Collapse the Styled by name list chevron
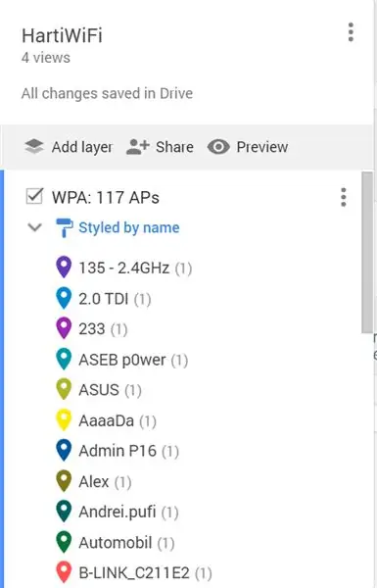The width and height of the screenshot is (377, 588). tap(35, 227)
